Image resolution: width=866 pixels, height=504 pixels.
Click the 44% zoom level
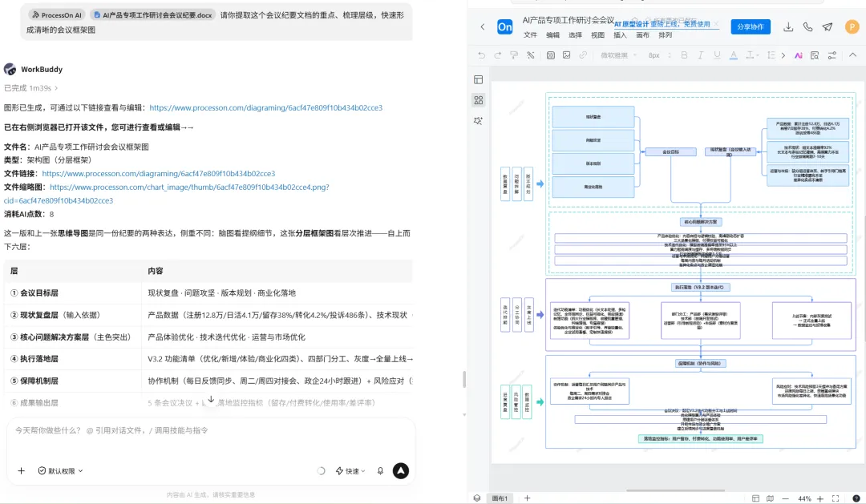(804, 498)
